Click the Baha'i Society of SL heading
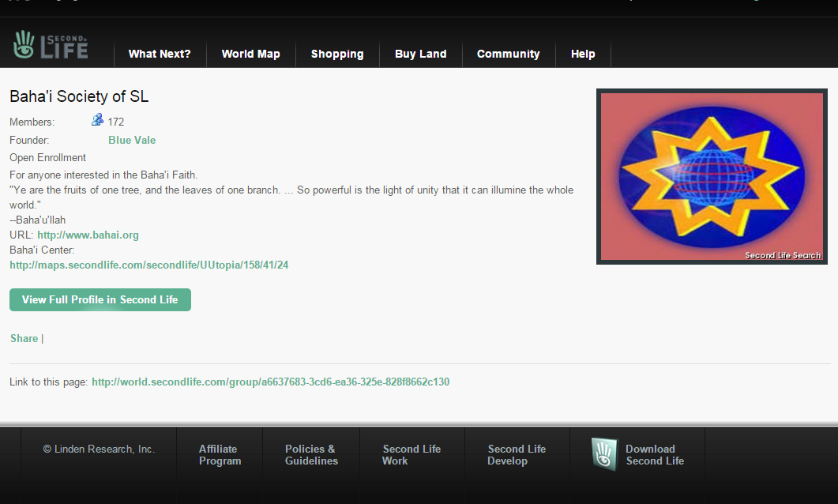The image size is (838, 504). click(79, 96)
